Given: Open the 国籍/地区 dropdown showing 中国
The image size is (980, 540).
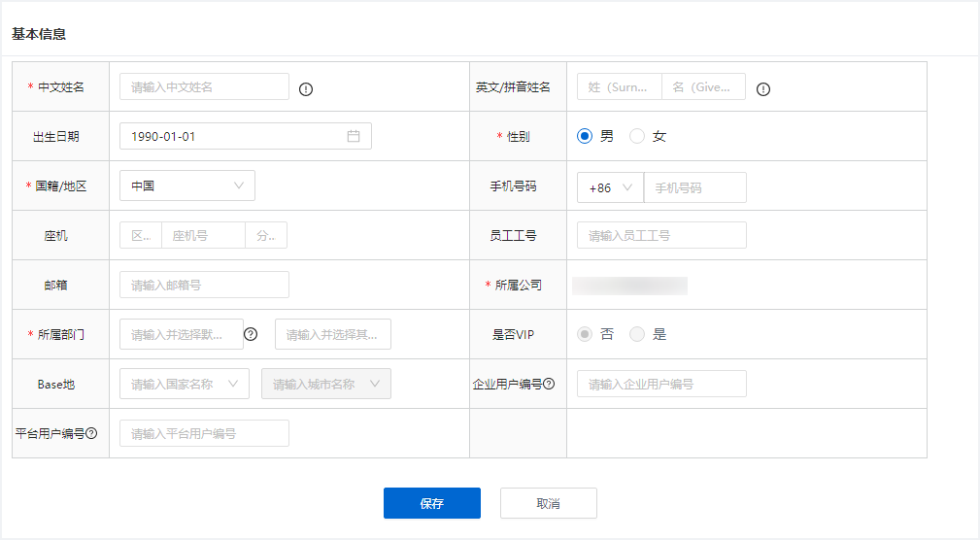Looking at the screenshot, I should point(187,186).
